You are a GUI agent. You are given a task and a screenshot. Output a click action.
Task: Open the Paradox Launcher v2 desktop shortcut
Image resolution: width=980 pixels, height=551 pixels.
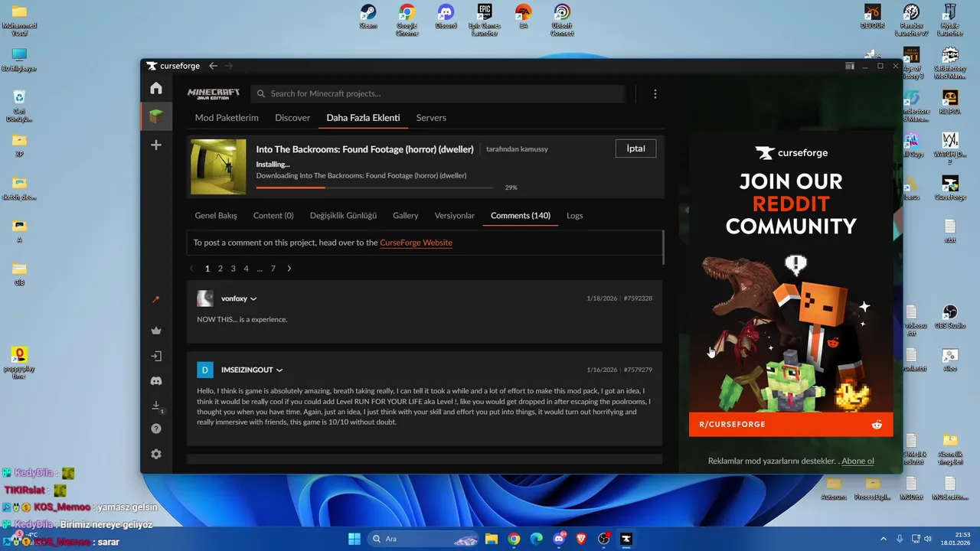[911, 20]
